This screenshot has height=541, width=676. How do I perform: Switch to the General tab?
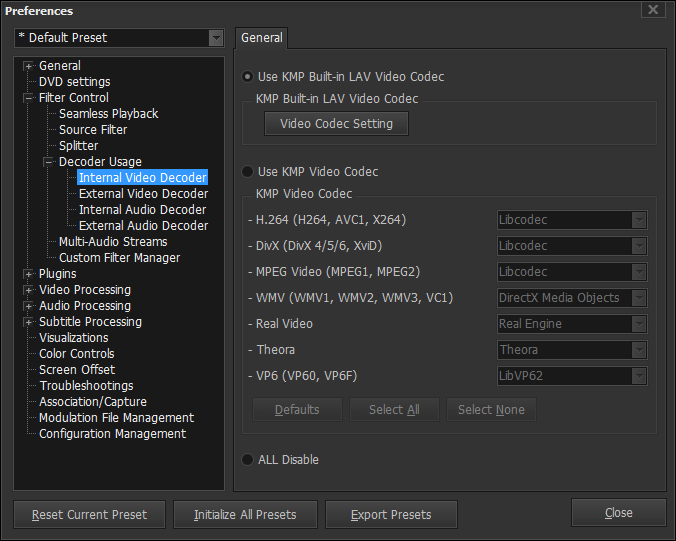[x=262, y=38]
